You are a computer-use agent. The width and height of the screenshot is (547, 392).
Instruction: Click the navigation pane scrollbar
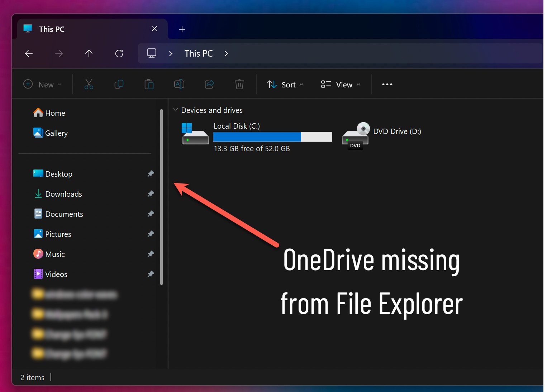point(161,197)
